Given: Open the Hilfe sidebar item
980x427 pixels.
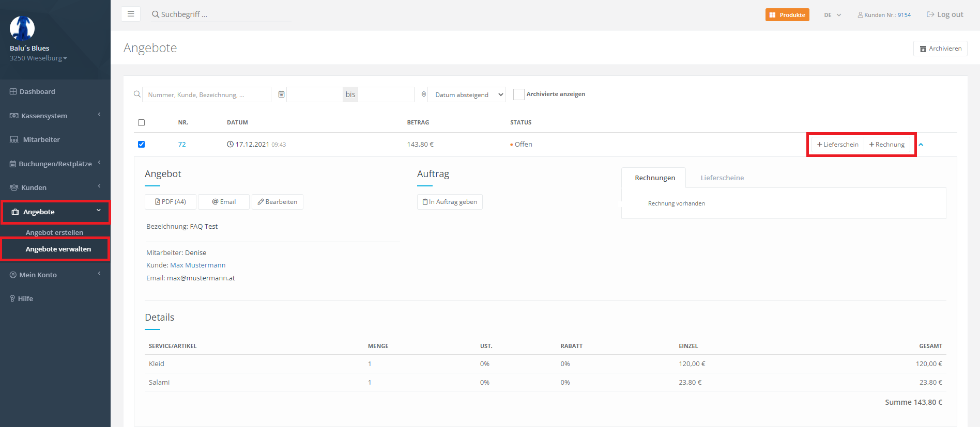Looking at the screenshot, I should [55, 298].
